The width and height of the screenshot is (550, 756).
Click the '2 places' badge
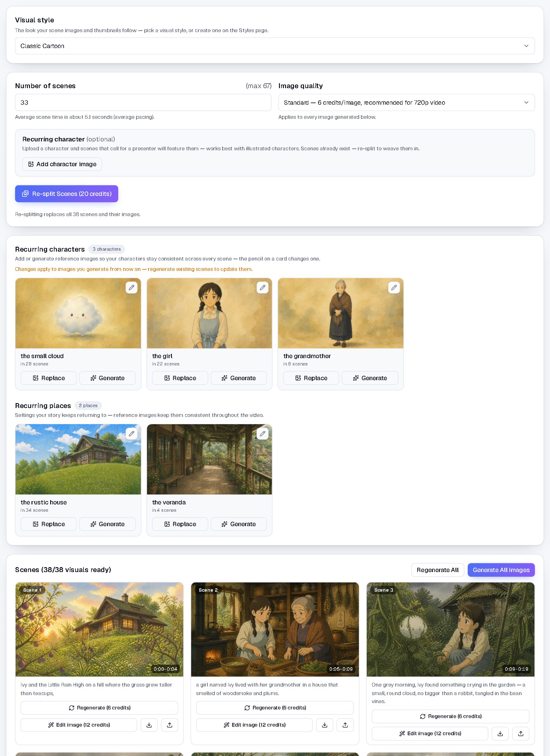(x=88, y=405)
